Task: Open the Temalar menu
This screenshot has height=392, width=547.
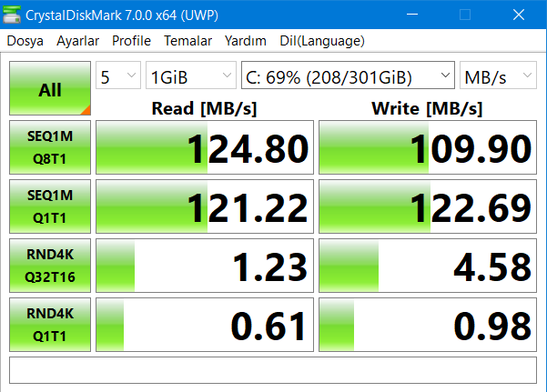Action: coord(188,41)
